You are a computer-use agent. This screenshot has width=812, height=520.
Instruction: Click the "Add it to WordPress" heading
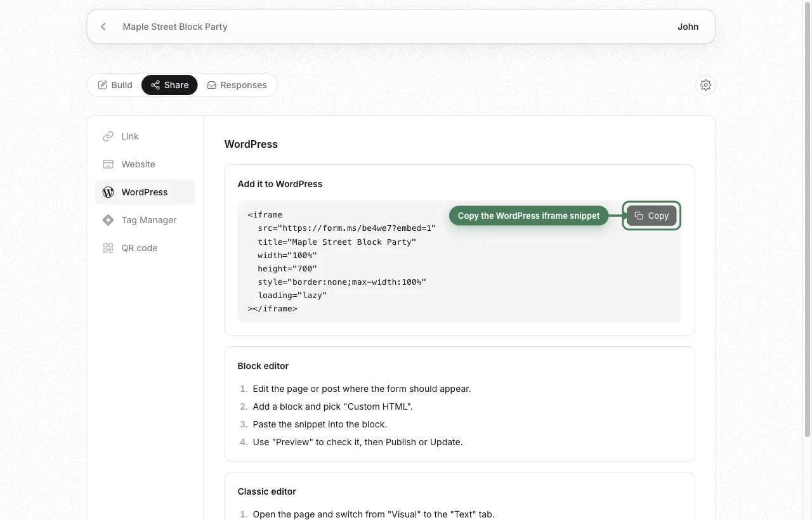tap(280, 184)
